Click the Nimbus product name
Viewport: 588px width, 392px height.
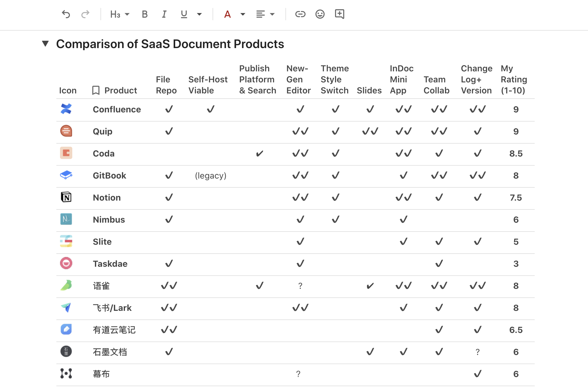click(x=109, y=220)
